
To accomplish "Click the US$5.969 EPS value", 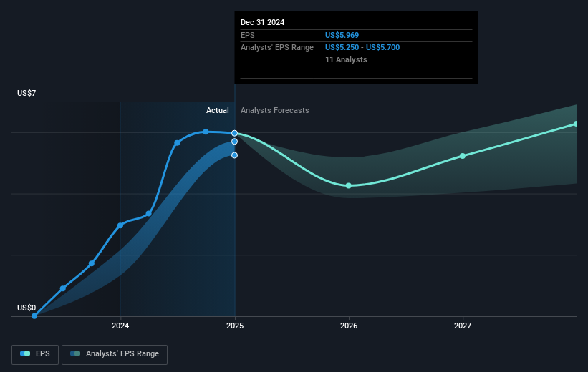I will pos(342,35).
